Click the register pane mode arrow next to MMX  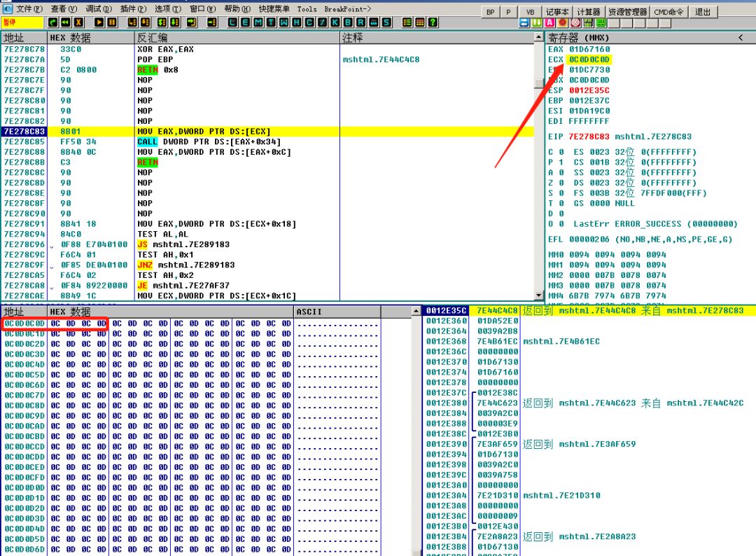[741, 37]
